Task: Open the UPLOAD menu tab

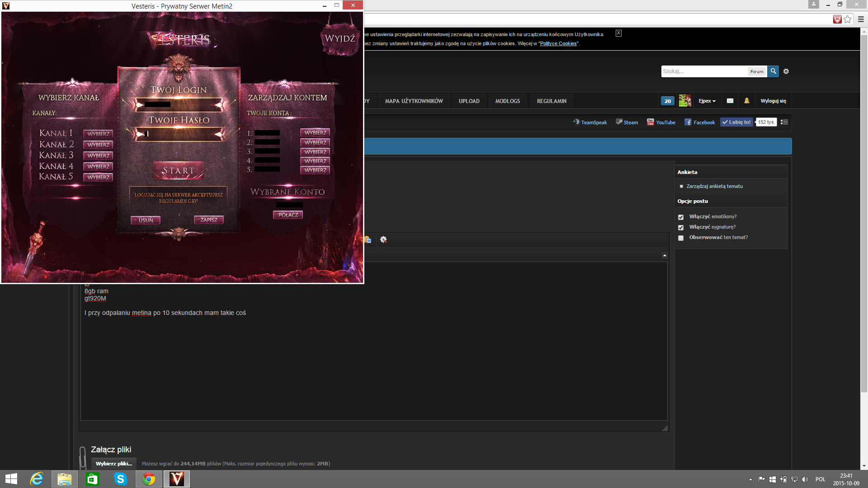Action: tap(469, 101)
